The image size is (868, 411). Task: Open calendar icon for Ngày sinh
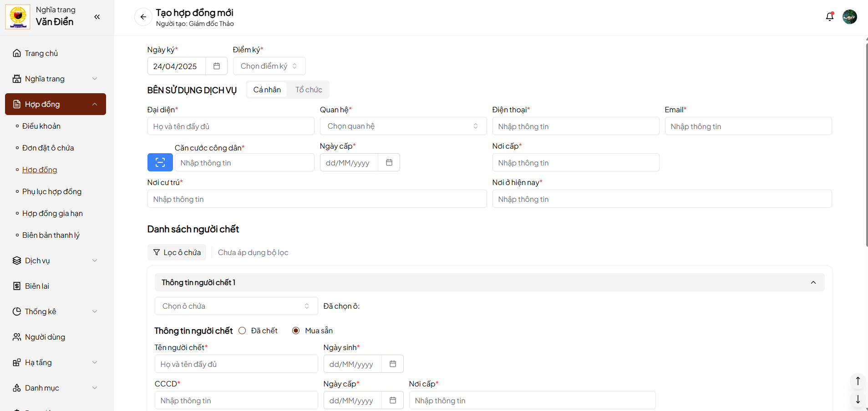(392, 364)
